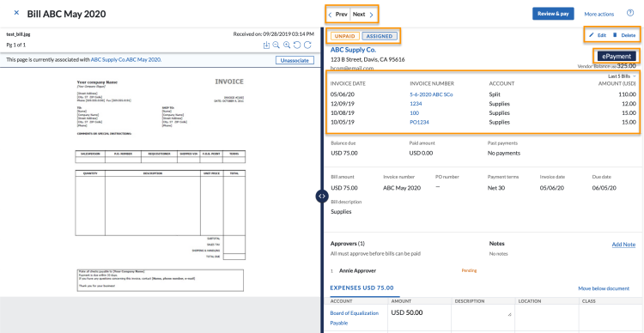Click the UNPAID status badge
644x333 pixels.
[x=344, y=36]
